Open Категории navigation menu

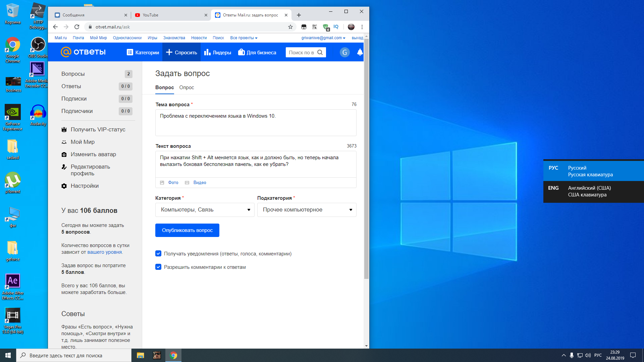143,53
